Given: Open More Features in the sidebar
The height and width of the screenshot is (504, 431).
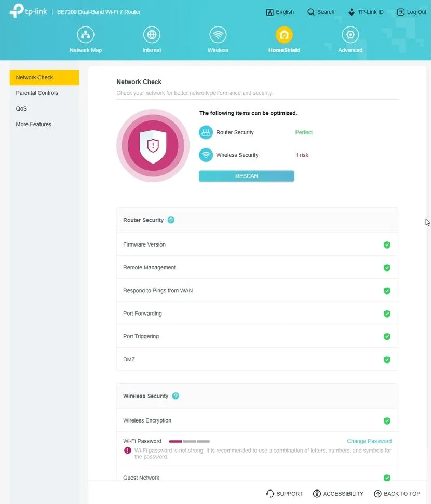Looking at the screenshot, I should [34, 125].
